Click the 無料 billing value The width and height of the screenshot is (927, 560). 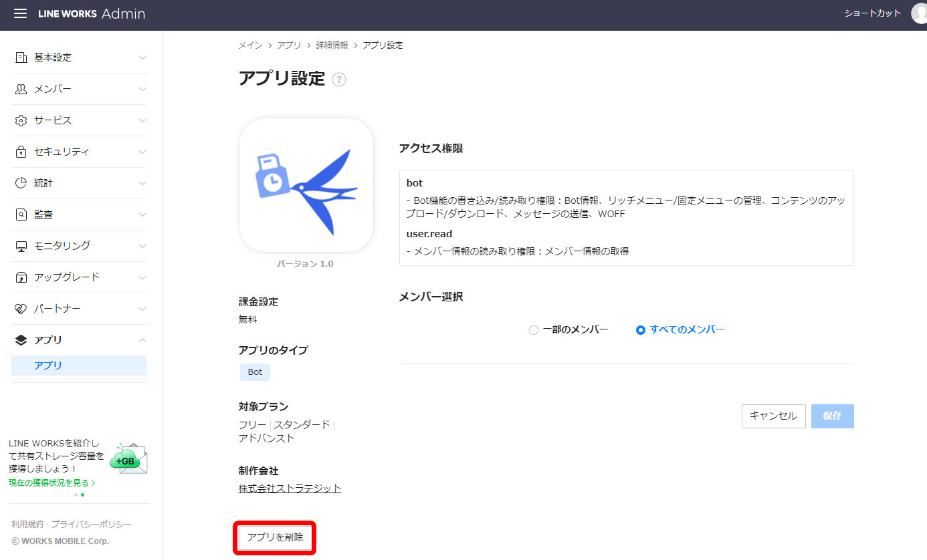click(247, 319)
